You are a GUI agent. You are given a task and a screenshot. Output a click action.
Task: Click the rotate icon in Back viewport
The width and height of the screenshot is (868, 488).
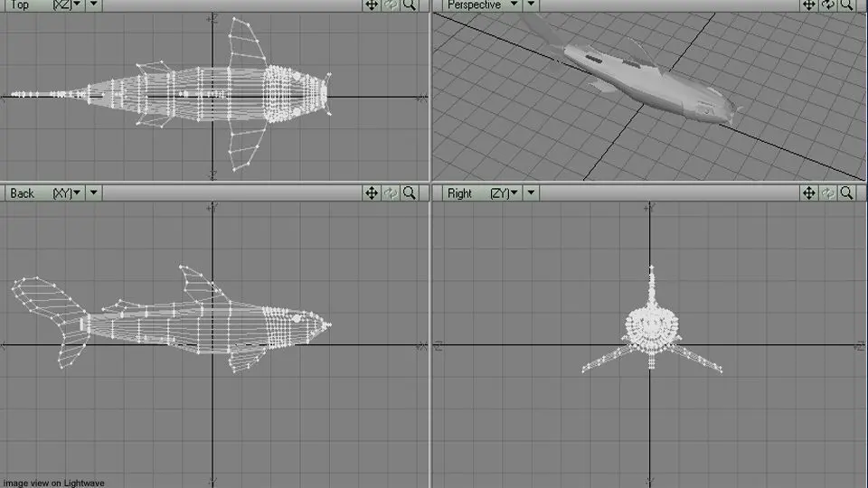(x=391, y=192)
